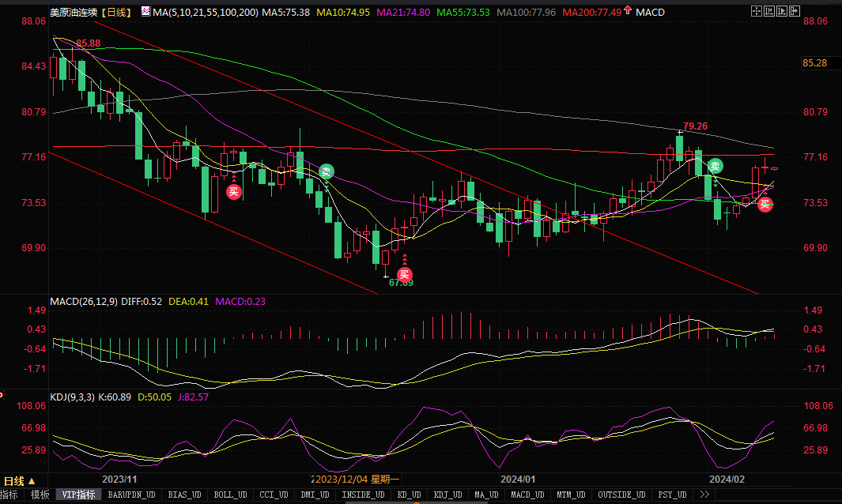Viewport: 842px width, 504px height.
Task: Click the red 买 marker at far right
Action: tap(765, 205)
